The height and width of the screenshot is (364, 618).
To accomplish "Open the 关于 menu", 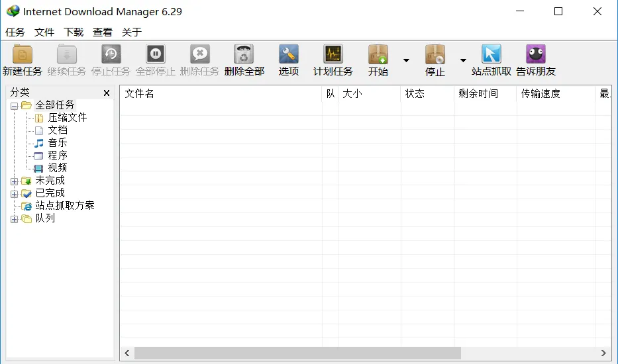I will (132, 32).
